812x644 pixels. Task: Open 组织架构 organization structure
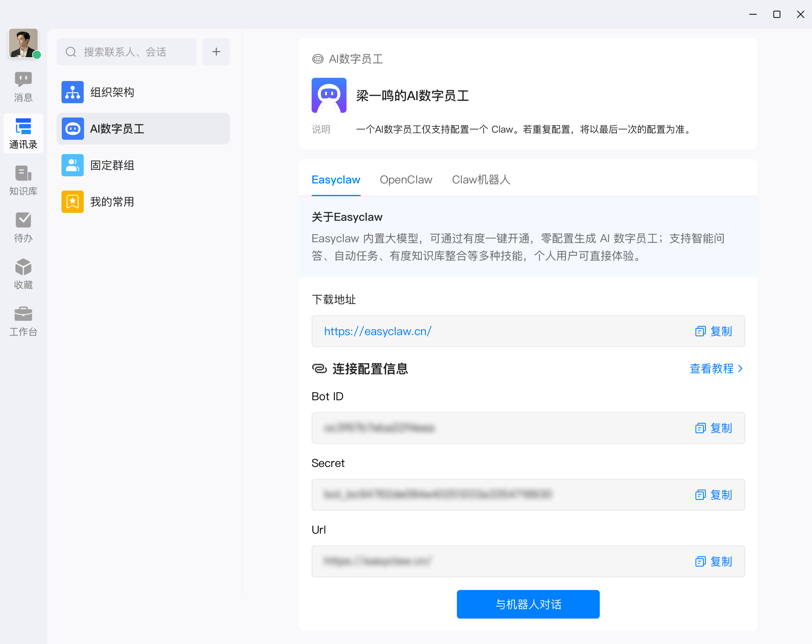click(143, 92)
